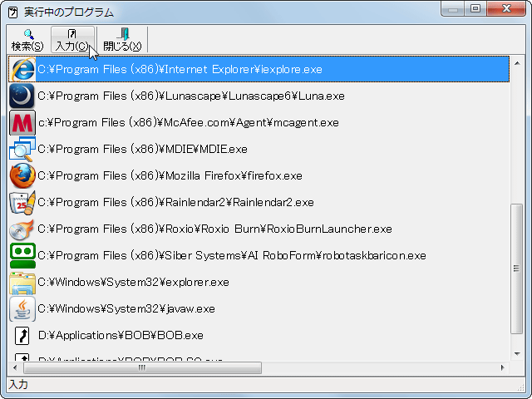Select the javaw.exe path row
The image size is (532, 399).
[259, 308]
